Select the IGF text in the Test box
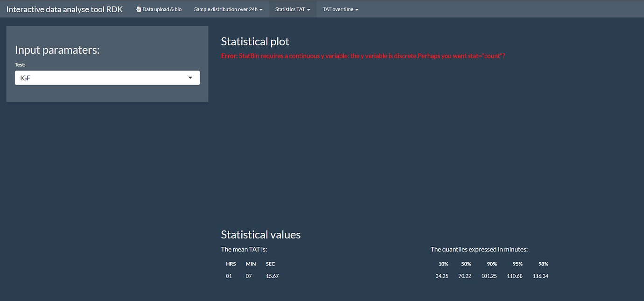Viewport: 644px width, 301px height. tap(24, 78)
